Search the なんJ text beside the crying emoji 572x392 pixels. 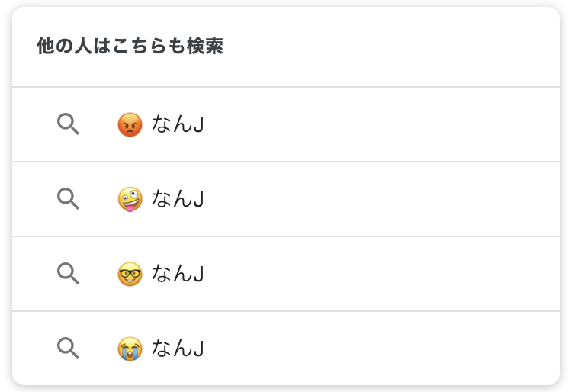tap(178, 349)
